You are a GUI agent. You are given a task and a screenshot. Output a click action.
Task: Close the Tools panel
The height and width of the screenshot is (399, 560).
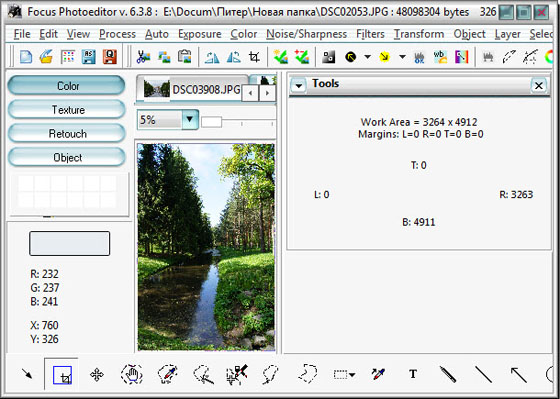[x=539, y=86]
